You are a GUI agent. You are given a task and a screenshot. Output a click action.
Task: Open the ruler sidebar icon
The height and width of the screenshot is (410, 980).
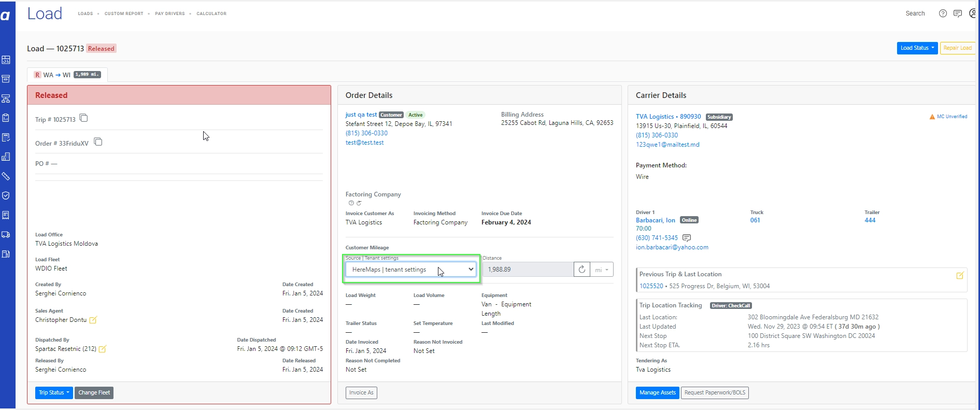pyautogui.click(x=6, y=176)
